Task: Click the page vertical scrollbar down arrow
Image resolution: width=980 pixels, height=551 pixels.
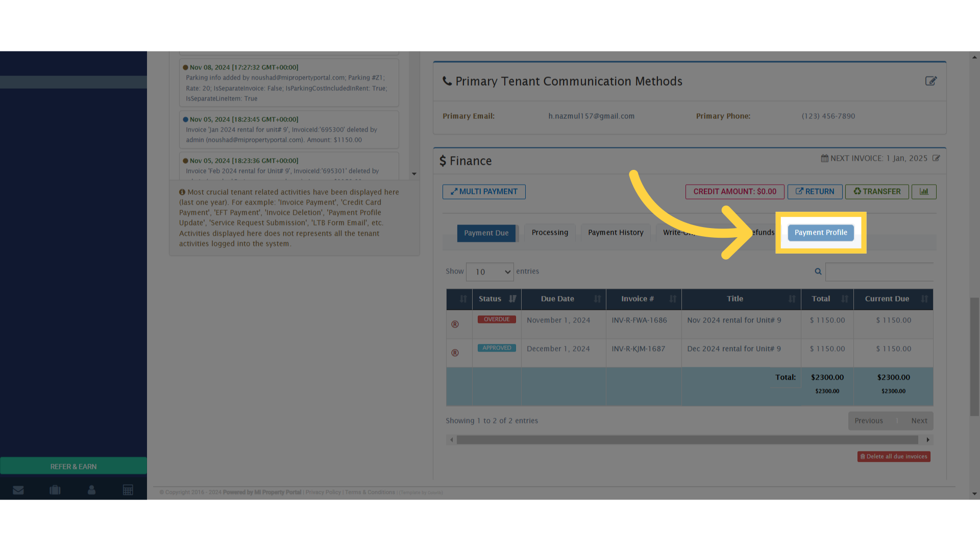Action: pos(975,494)
